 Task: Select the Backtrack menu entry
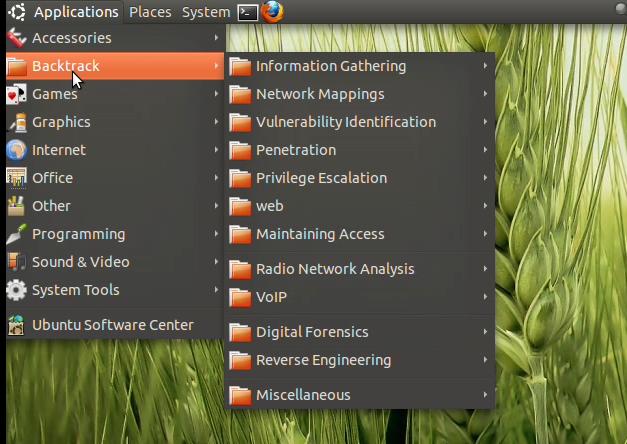pos(115,66)
